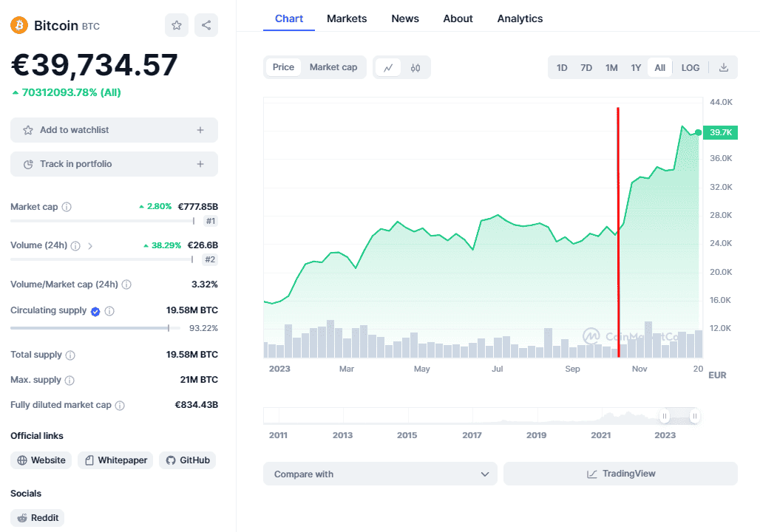
Task: Click the #1 market cap rank badge
Action: click(x=211, y=222)
